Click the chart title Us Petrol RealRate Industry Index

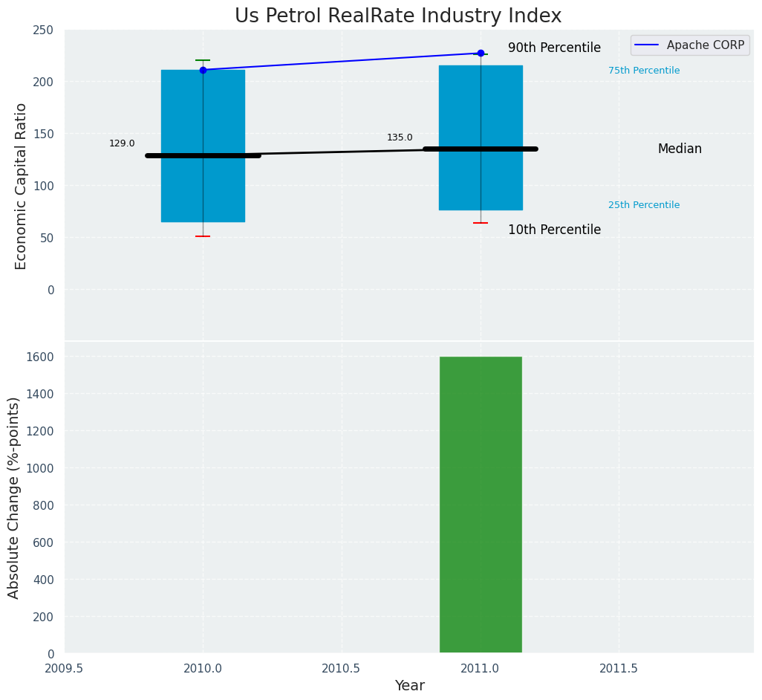[398, 16]
